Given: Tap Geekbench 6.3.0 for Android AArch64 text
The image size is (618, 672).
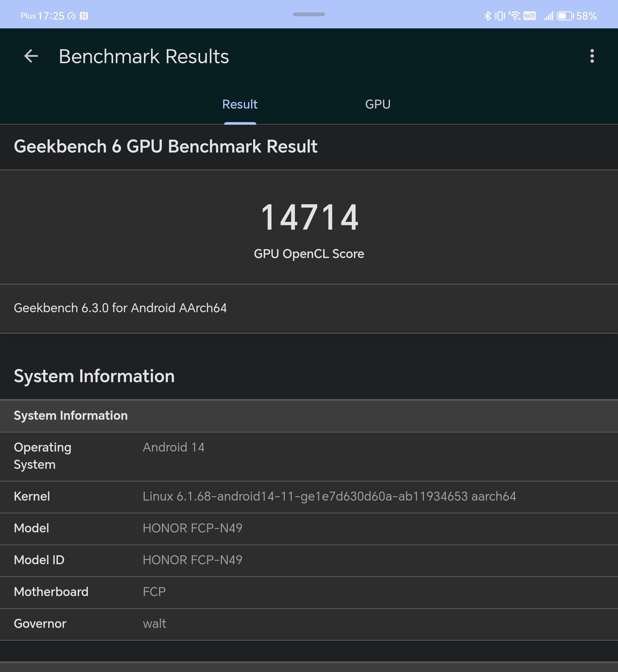Looking at the screenshot, I should 120,308.
